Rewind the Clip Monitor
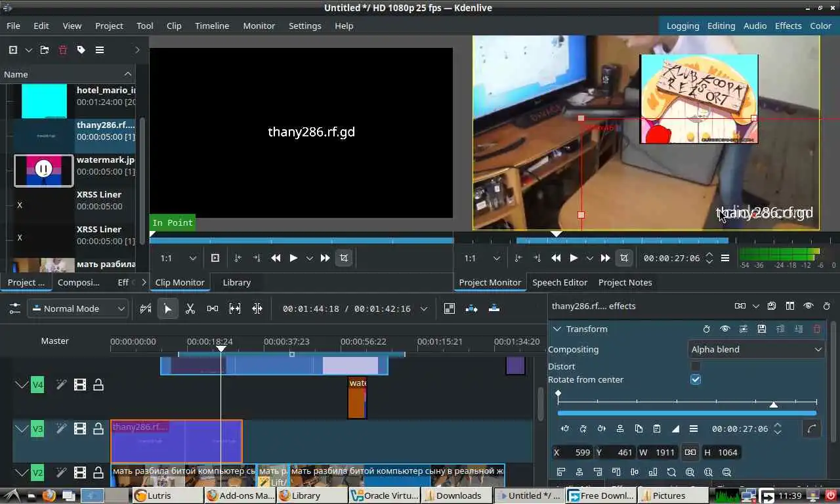Screen dimensions: 840x504 276,258
